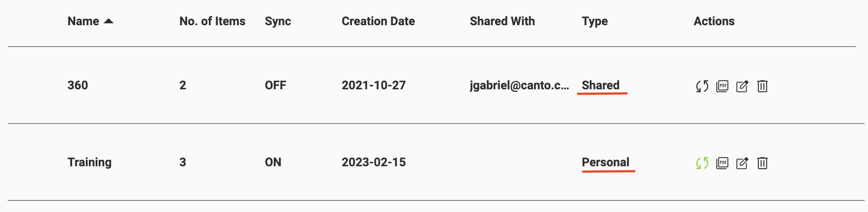Click the Type column header
868x212 pixels.
click(x=595, y=21)
